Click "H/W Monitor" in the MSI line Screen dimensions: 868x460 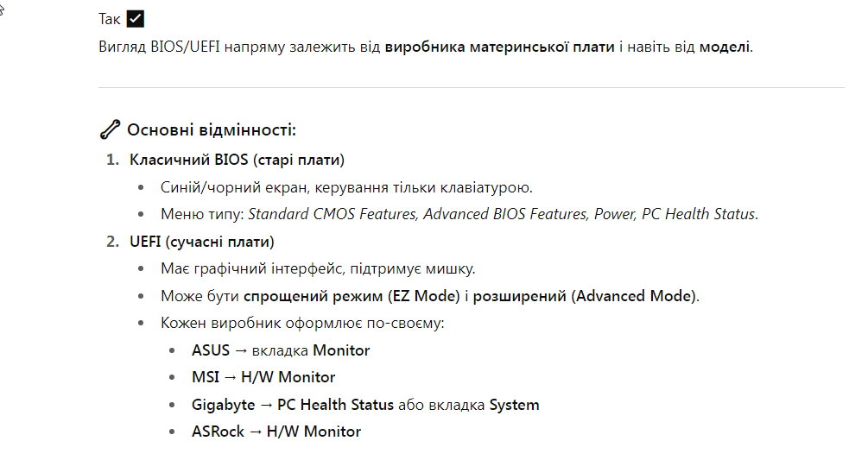point(288,378)
